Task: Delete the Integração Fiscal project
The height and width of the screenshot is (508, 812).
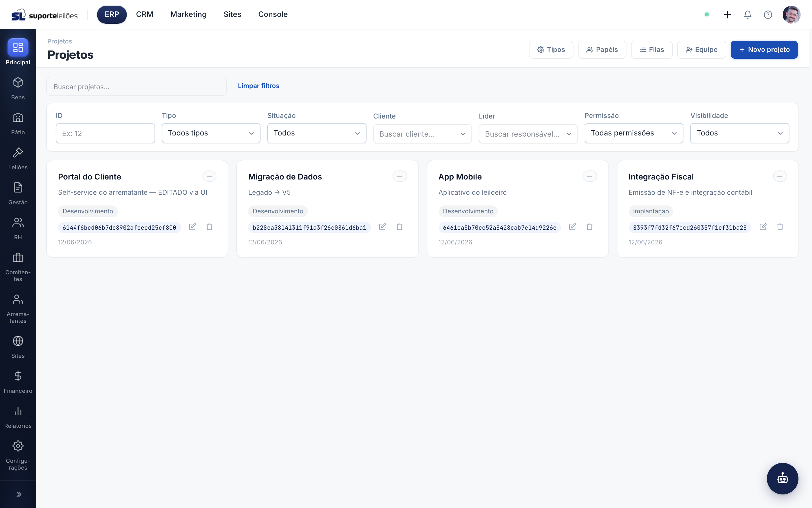Action: click(780, 227)
